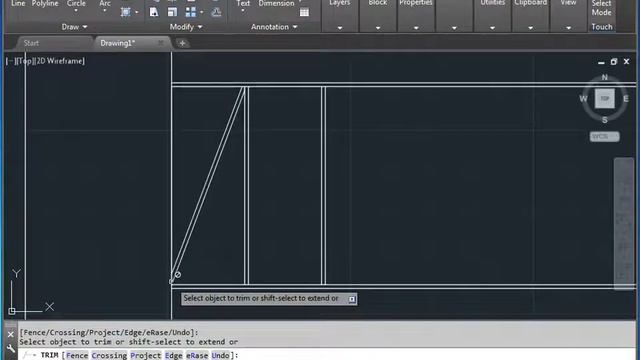This screenshot has height=360, width=640.
Task: Click the Select Mode touch button
Action: coord(602,8)
